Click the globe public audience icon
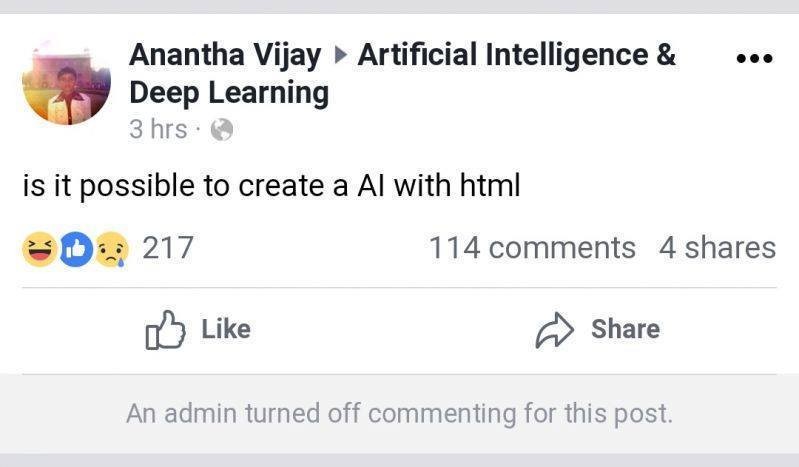The width and height of the screenshot is (799, 467). tap(222, 129)
